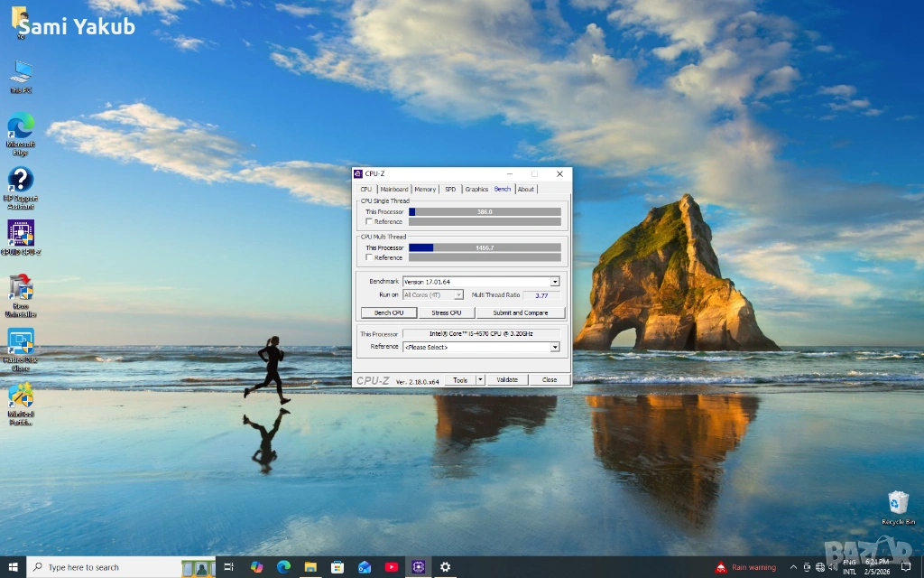This screenshot has width=924, height=578.
Task: Open the CPUID CPU-Z desktop shortcut
Action: [x=21, y=233]
